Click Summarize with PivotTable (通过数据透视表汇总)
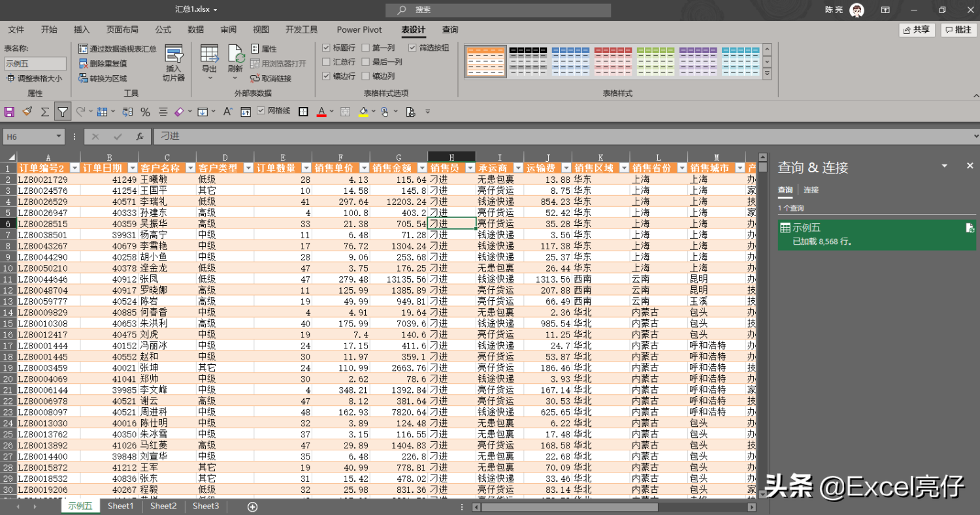Image resolution: width=980 pixels, height=515 pixels. 118,48
